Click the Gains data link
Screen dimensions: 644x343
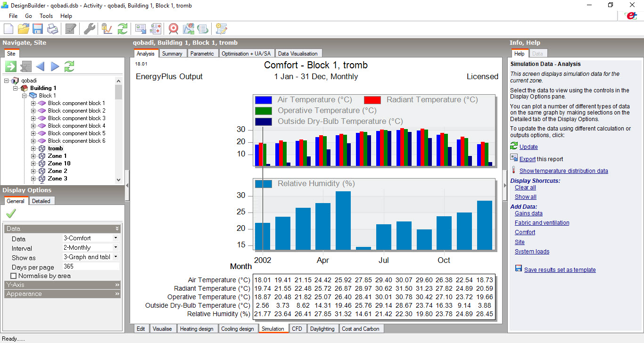(x=528, y=213)
